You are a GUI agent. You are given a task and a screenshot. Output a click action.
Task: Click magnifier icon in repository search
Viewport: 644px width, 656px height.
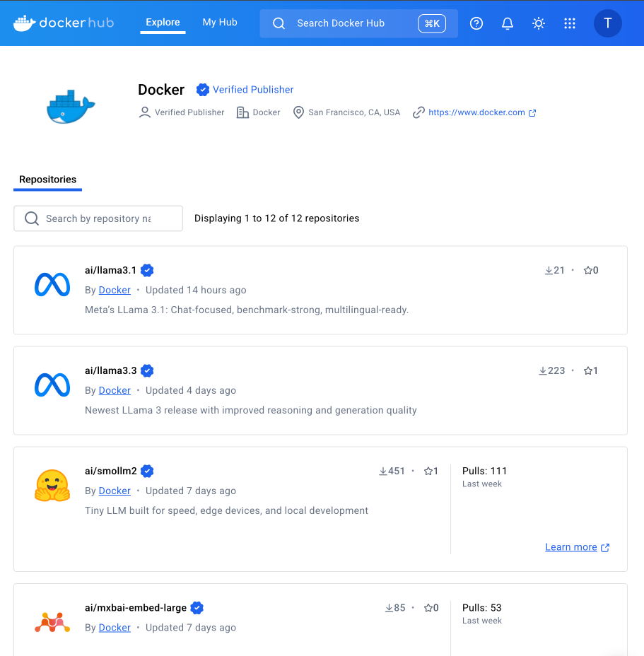pos(32,218)
